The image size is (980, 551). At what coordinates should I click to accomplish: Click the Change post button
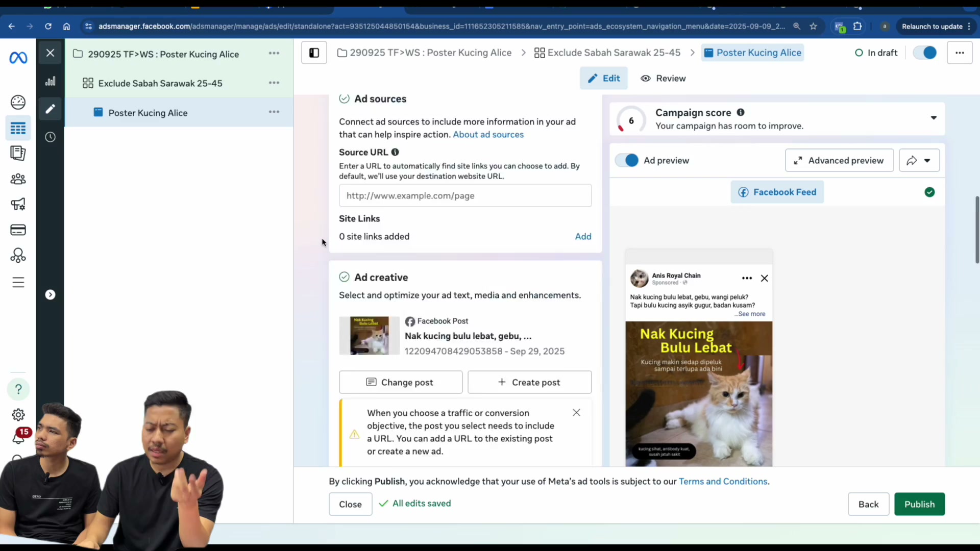[x=401, y=382]
